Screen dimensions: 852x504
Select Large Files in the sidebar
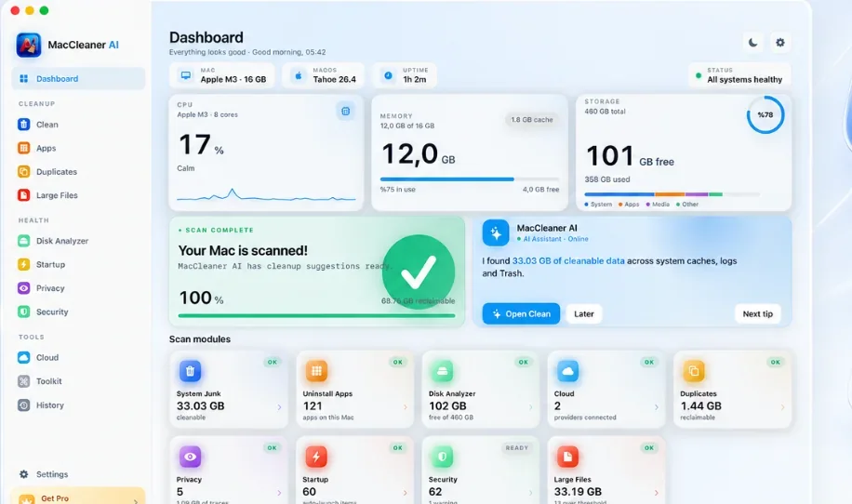tap(78, 195)
